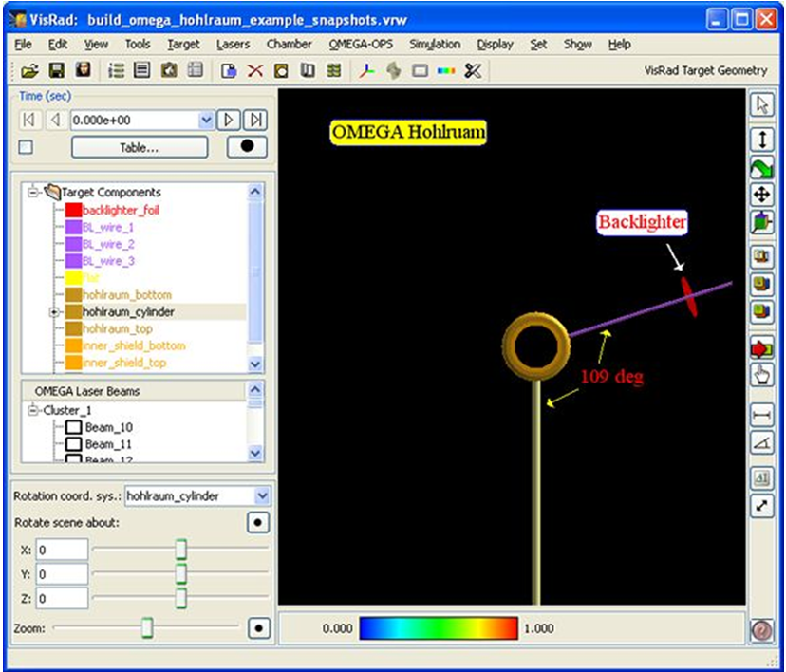Viewport: 786px width, 672px height.
Task: Open Rotation coord. sys. dropdown
Action: [x=262, y=495]
